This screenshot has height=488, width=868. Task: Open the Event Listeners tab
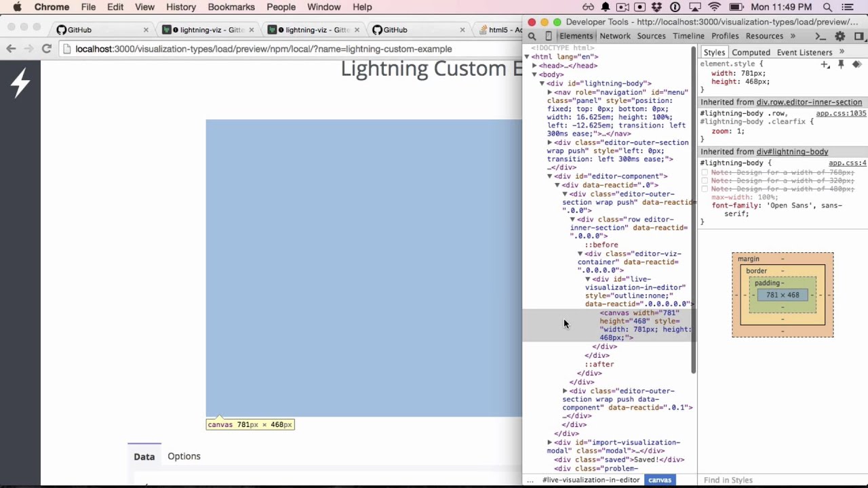[x=804, y=52]
